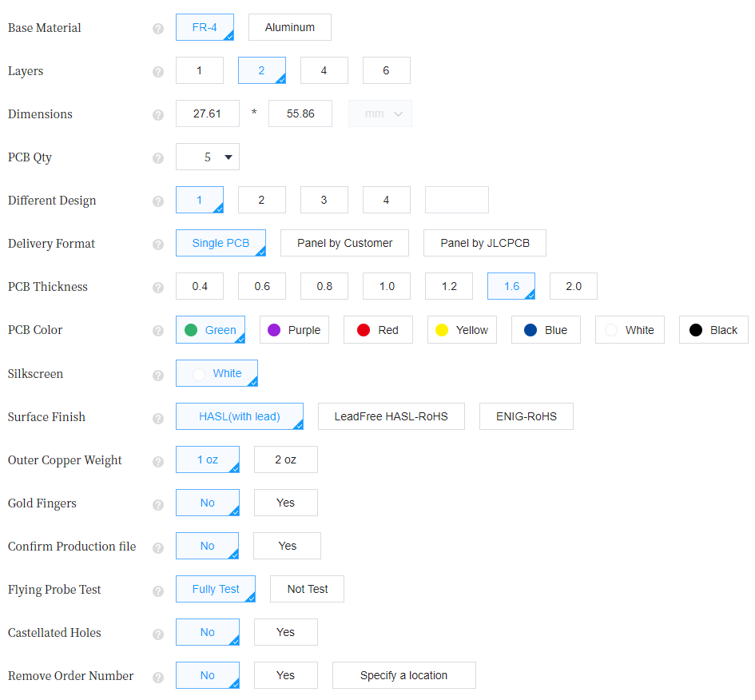Pick Blue PCB color

[546, 330]
